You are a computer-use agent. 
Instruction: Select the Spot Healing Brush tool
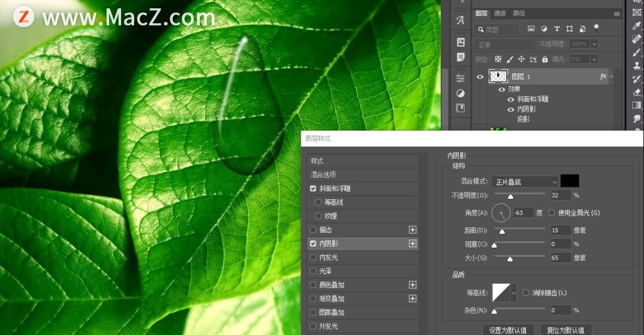[x=637, y=39]
